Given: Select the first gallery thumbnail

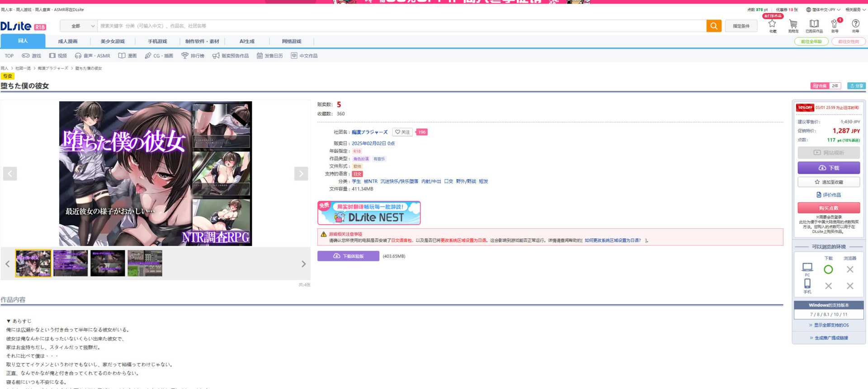Looking at the screenshot, I should pos(33,263).
